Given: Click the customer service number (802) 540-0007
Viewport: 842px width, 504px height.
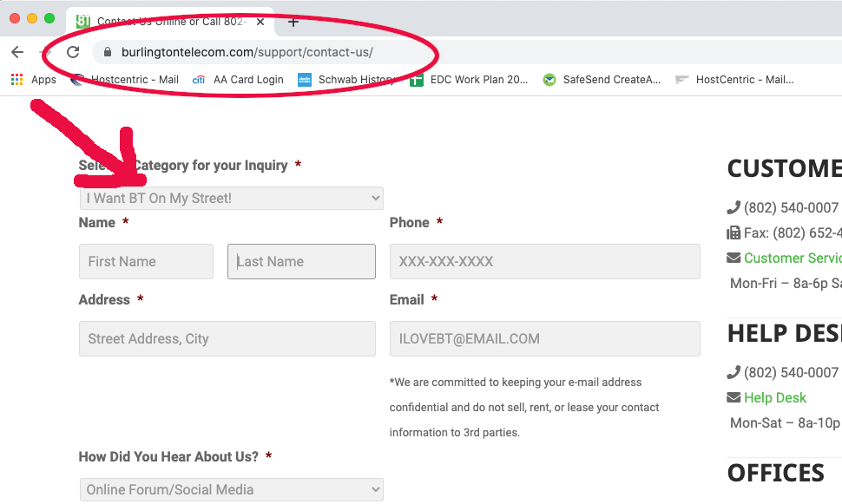Looking at the screenshot, I should 791,207.
